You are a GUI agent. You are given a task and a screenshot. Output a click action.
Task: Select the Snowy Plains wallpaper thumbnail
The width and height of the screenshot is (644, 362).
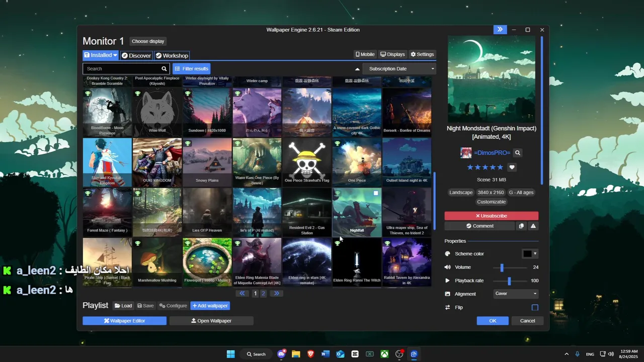point(207,162)
